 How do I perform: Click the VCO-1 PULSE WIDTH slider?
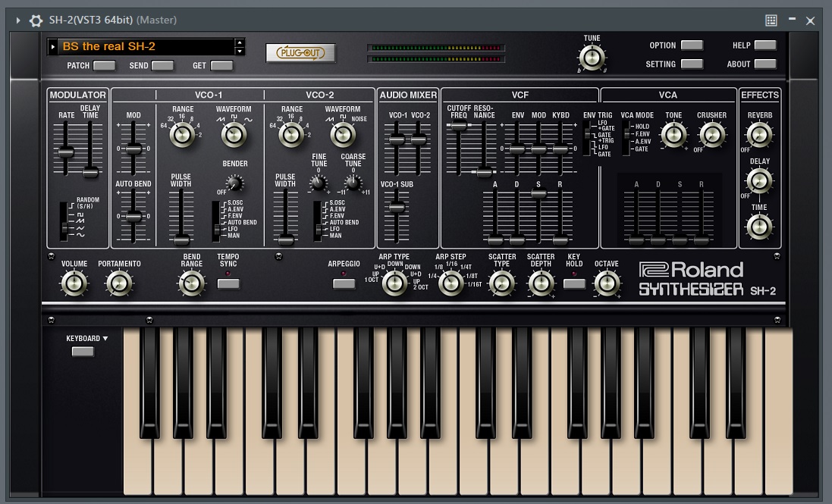tap(181, 218)
